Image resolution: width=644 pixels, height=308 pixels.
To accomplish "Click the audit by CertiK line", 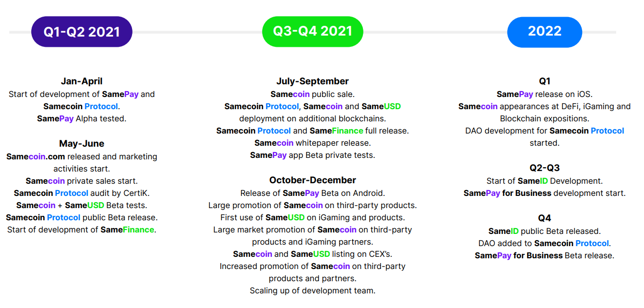I will [82, 193].
